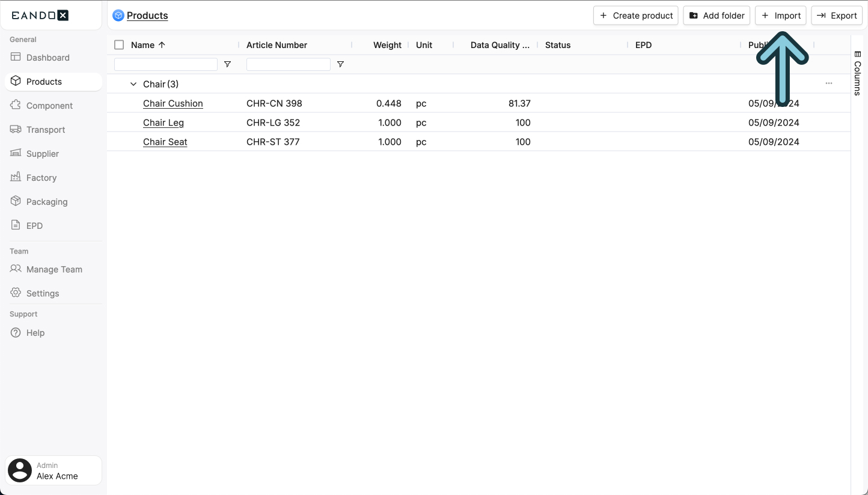This screenshot has width=868, height=495.
Task: Select the Packaging sidebar icon
Action: point(15,201)
